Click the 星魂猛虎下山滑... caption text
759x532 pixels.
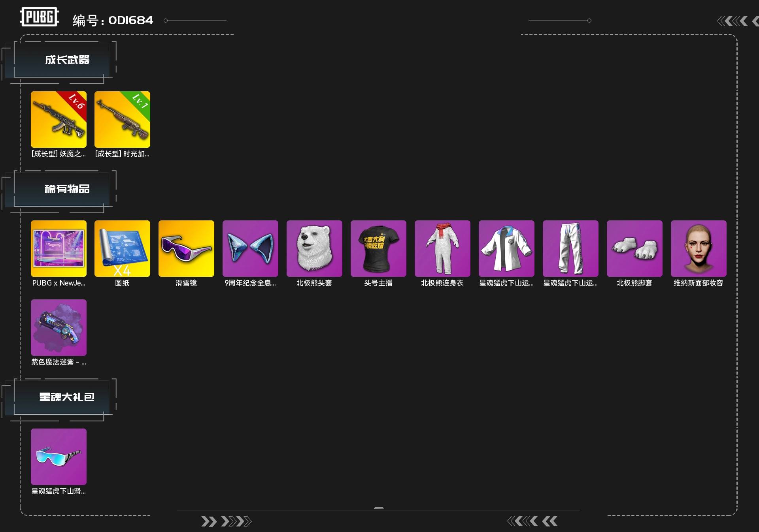[x=59, y=491]
